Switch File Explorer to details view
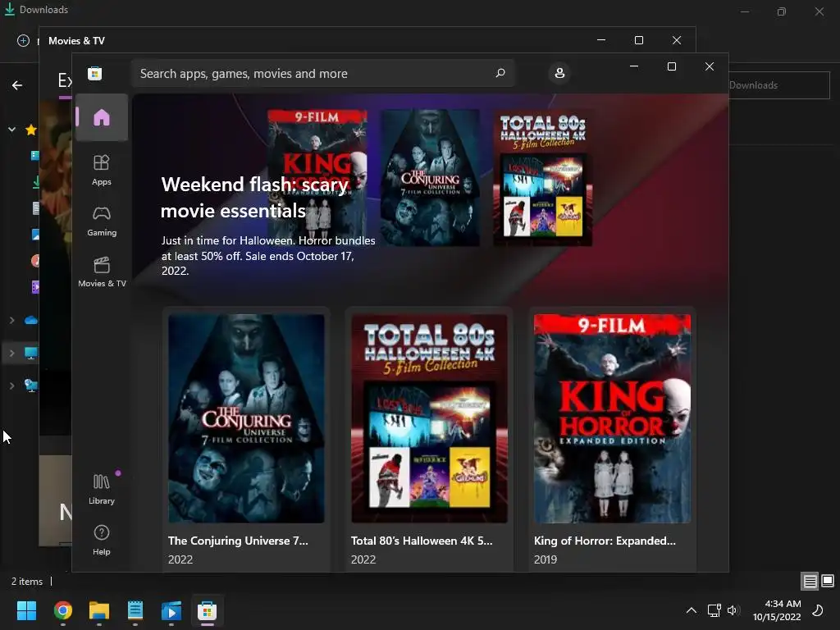 point(810,581)
